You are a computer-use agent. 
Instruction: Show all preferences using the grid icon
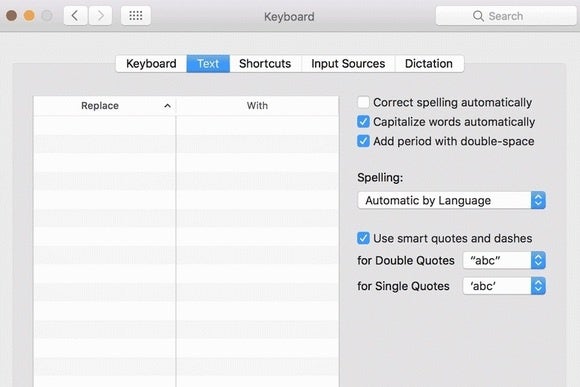point(136,16)
